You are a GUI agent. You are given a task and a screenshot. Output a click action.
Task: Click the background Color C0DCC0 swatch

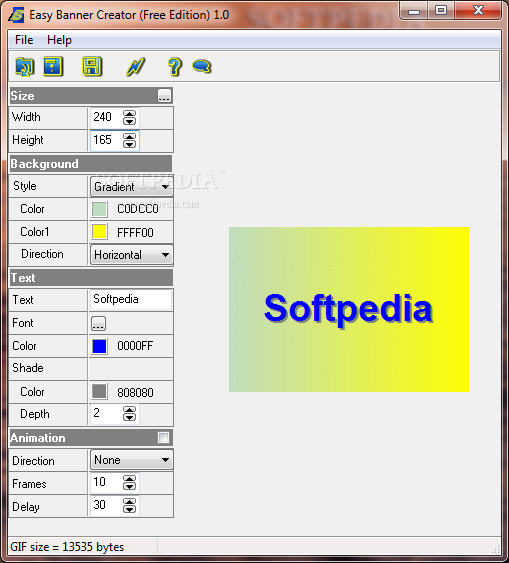[99, 209]
